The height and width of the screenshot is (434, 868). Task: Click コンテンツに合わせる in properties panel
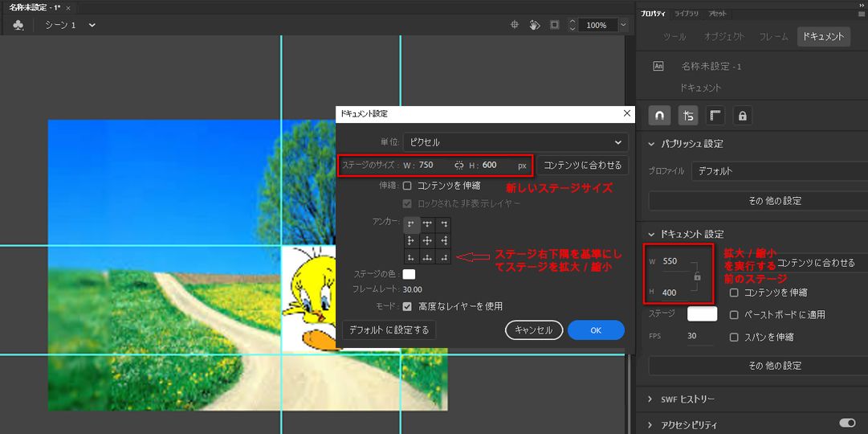click(x=816, y=263)
